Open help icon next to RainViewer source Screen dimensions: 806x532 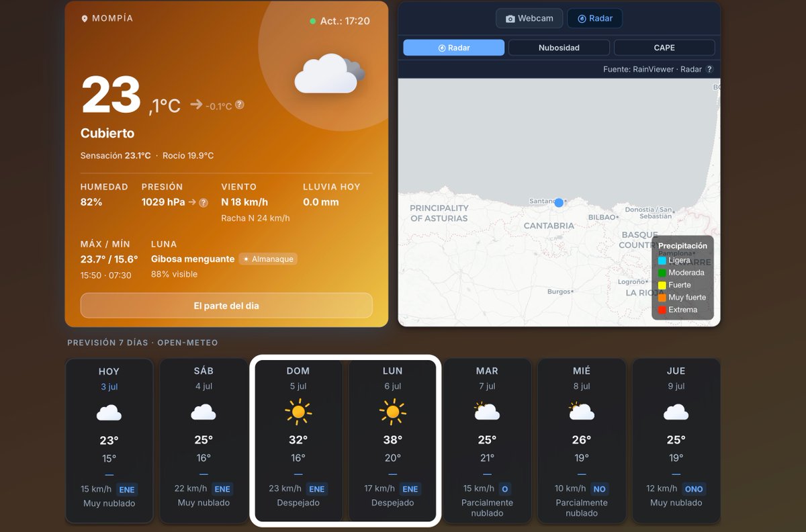[x=709, y=69]
